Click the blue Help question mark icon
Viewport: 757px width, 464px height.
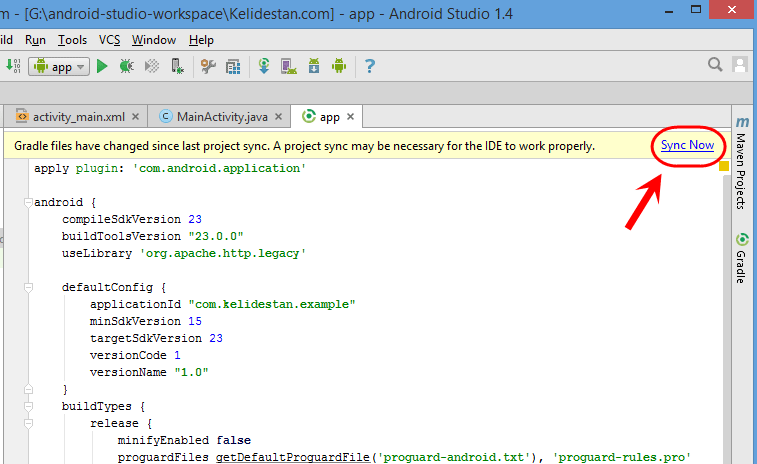[x=370, y=66]
